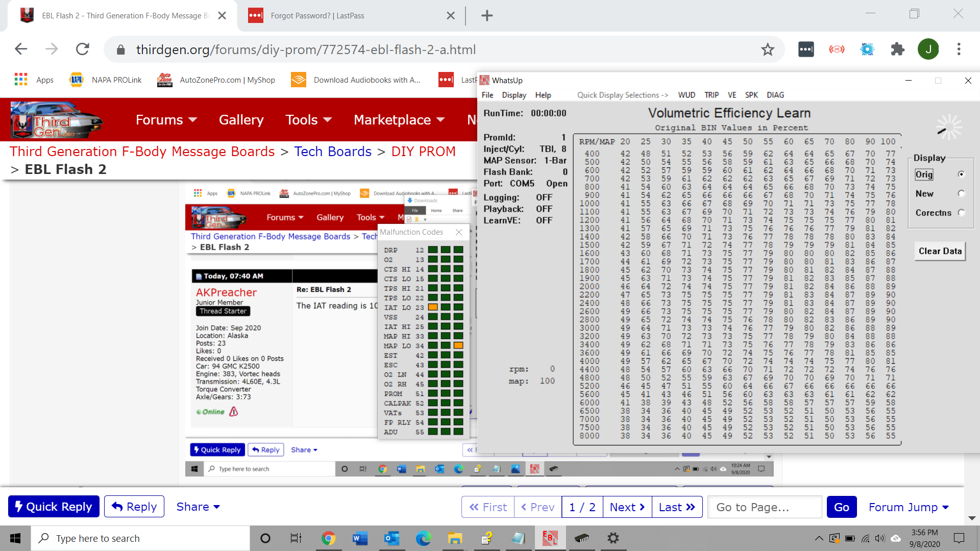Screen dimensions: 980x551
Task: Click the Chrome extensions puzzle icon
Action: [x=897, y=49]
